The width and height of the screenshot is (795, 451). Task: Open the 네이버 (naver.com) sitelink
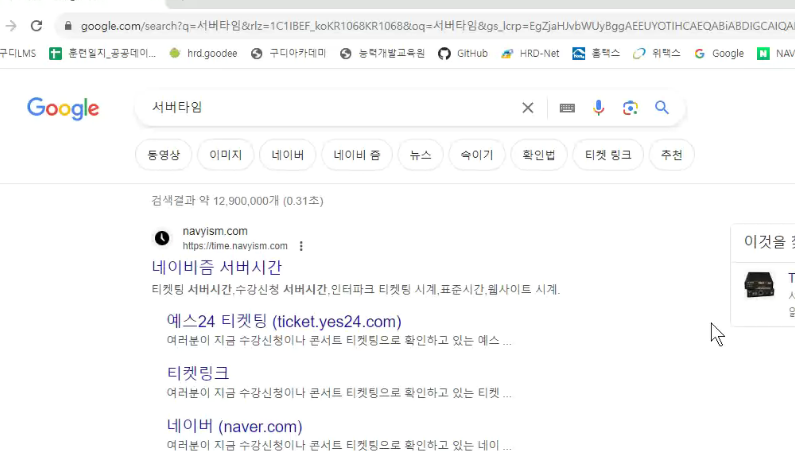pos(234,426)
